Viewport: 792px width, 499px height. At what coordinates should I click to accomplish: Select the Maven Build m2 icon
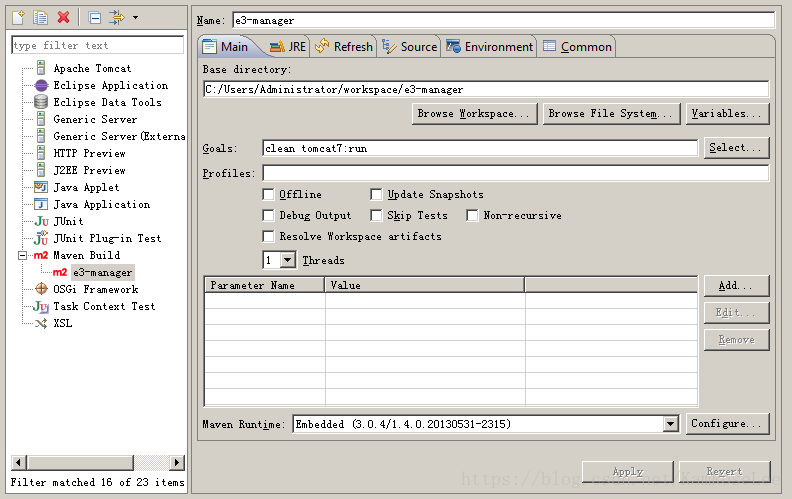[41, 255]
